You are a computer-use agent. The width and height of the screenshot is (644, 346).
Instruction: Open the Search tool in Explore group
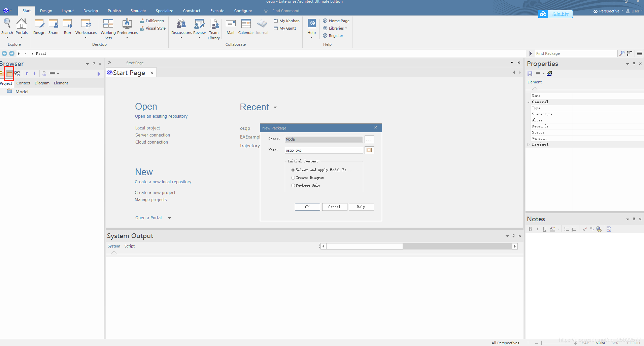(x=7, y=27)
